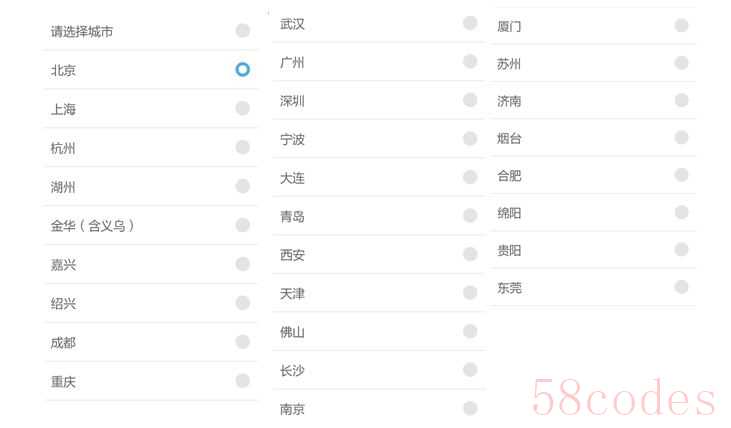Choose 深圳 city option

point(470,100)
